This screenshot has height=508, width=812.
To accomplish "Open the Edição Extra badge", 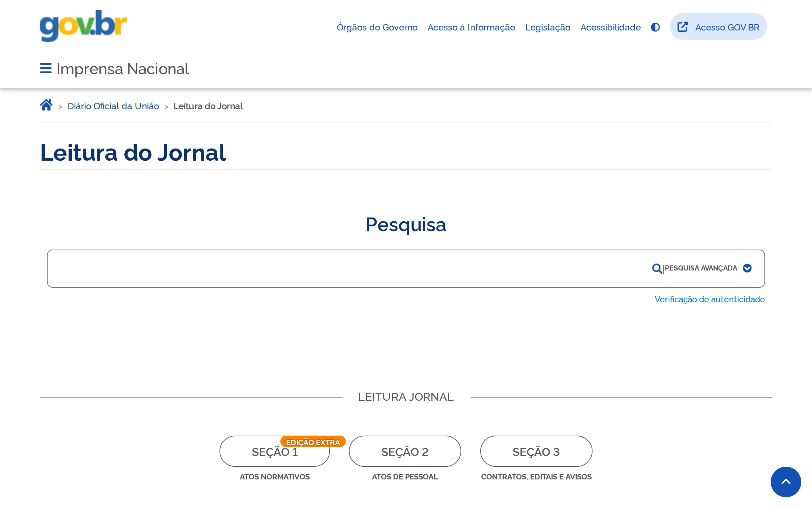I will pyautogui.click(x=313, y=442).
